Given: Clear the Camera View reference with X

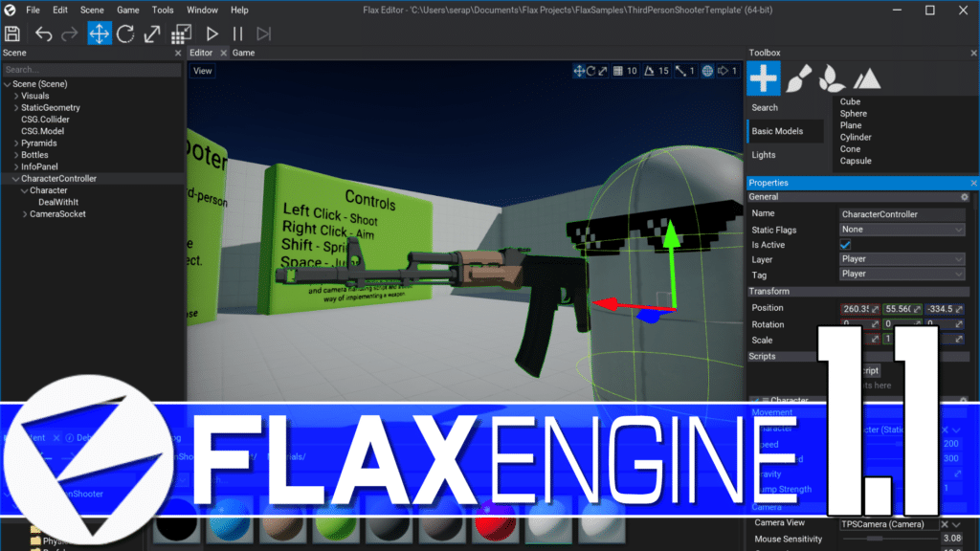Looking at the screenshot, I should (945, 525).
